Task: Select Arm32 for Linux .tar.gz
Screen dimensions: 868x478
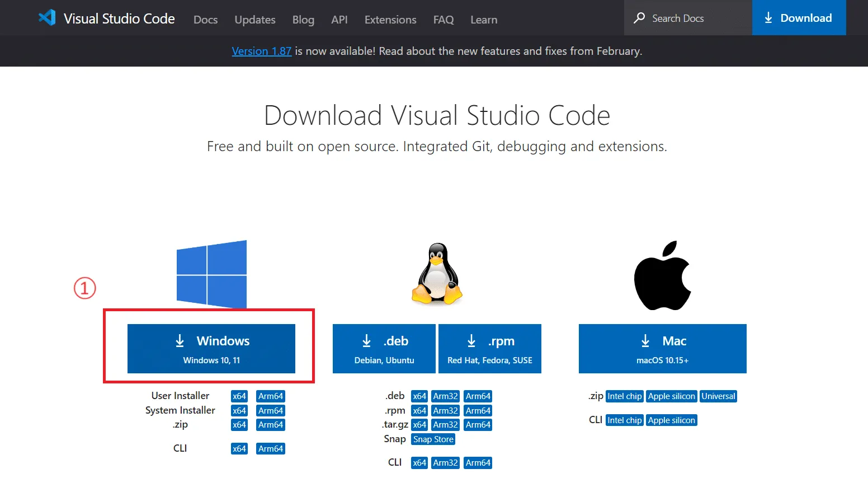Action: 446,425
